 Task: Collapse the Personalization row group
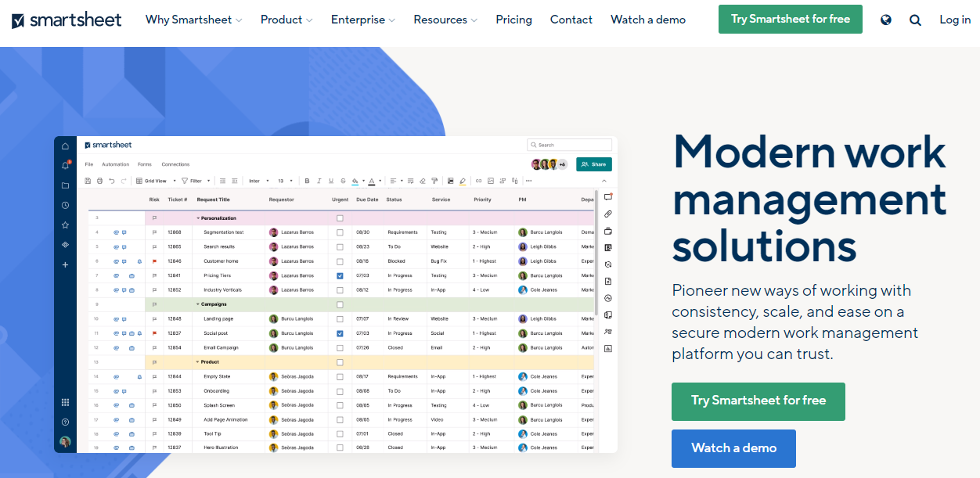tap(198, 218)
